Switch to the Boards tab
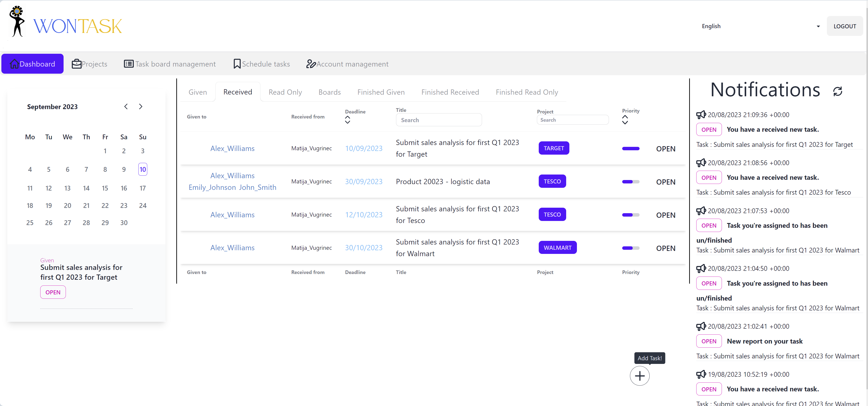Image resolution: width=868 pixels, height=406 pixels. pyautogui.click(x=329, y=92)
